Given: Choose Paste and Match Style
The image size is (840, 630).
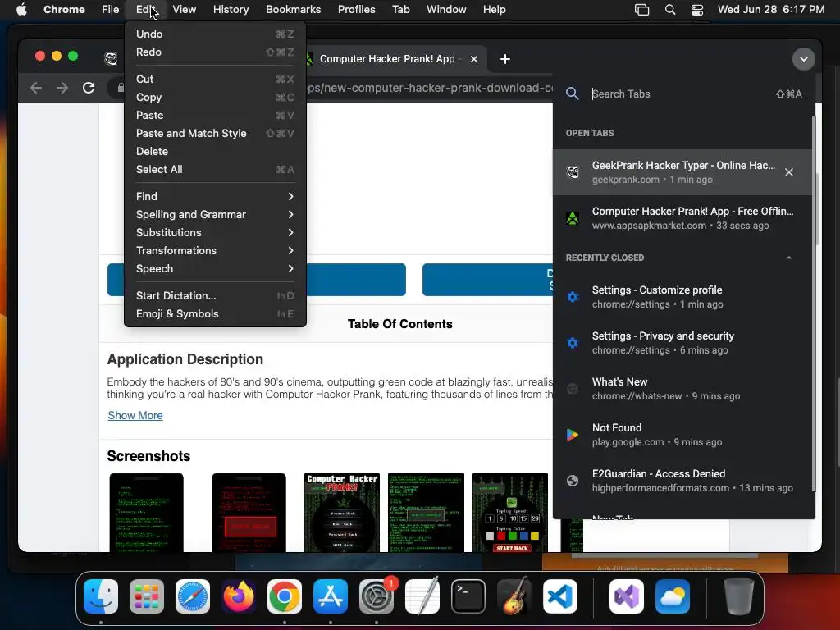Looking at the screenshot, I should tap(215, 134).
